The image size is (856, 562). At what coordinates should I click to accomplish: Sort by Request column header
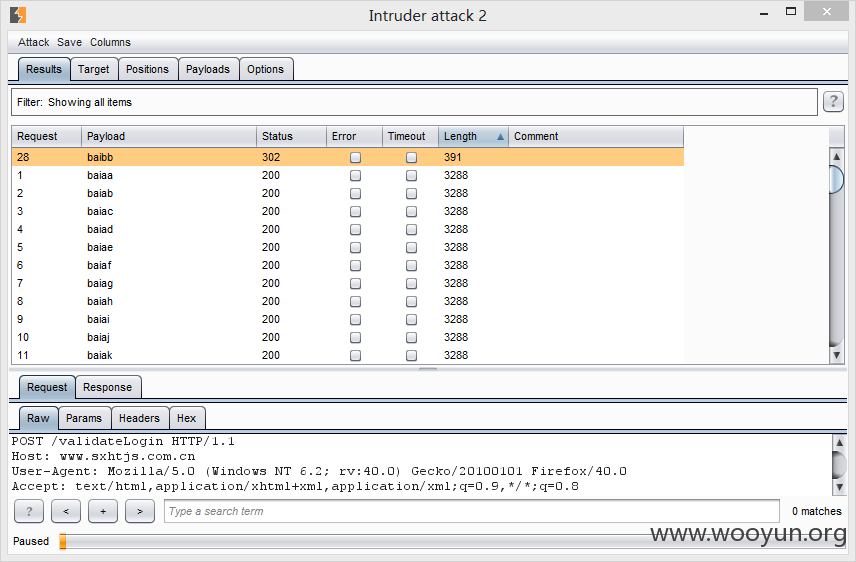pos(46,137)
